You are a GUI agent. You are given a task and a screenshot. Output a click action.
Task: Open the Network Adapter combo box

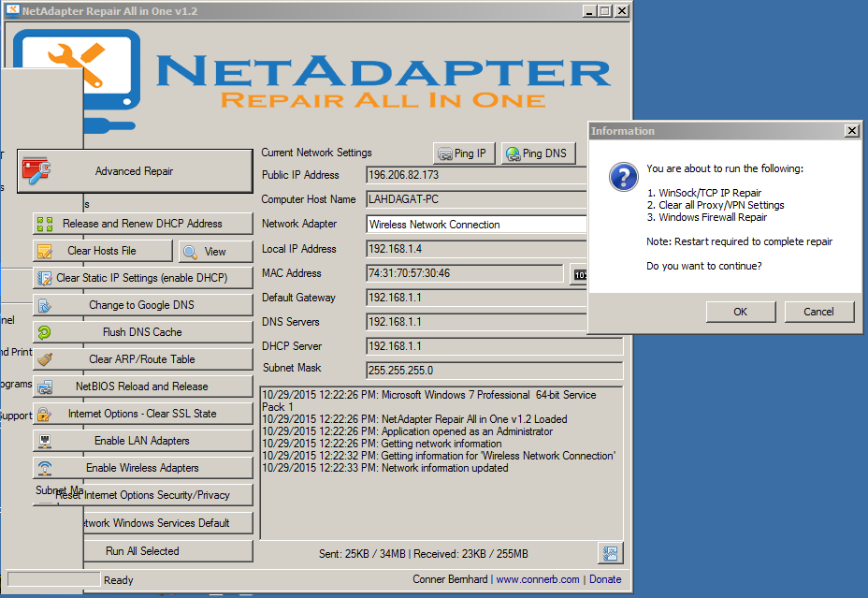[x=476, y=225]
